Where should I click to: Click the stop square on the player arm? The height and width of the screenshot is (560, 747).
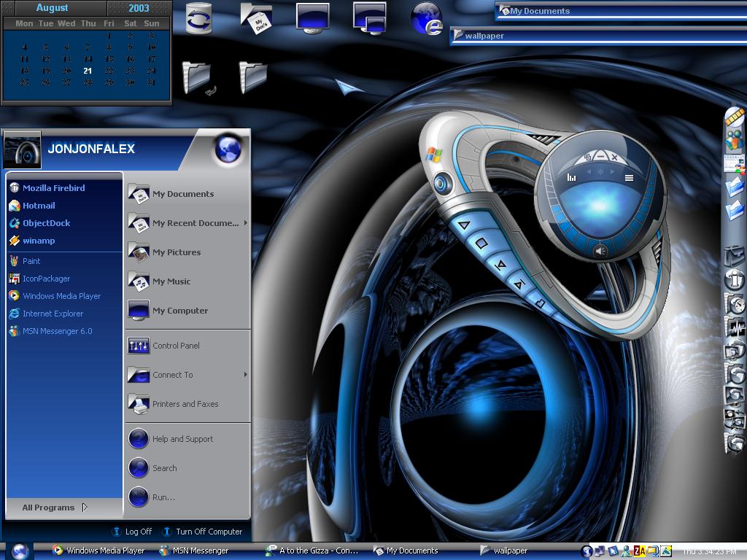[x=481, y=244]
